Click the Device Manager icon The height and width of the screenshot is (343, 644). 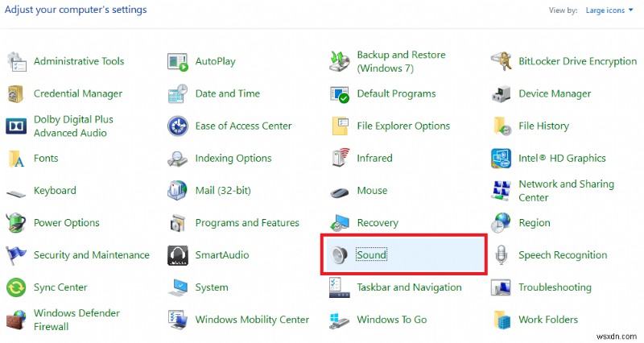click(501, 94)
